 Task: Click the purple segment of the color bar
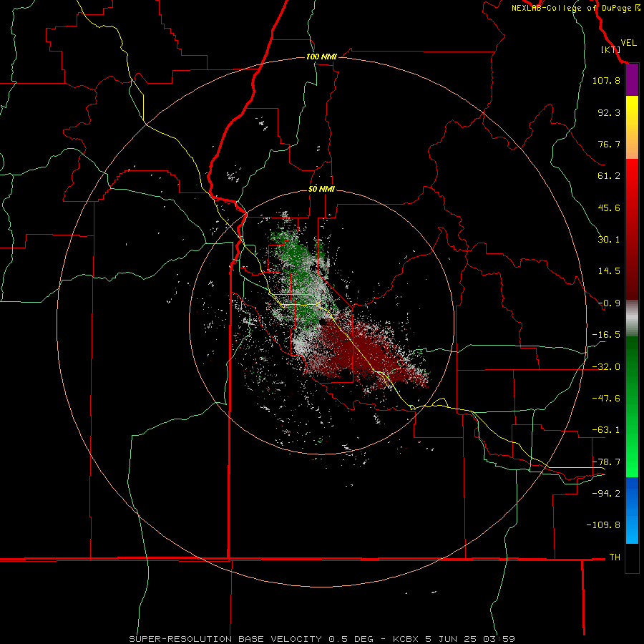[x=632, y=80]
